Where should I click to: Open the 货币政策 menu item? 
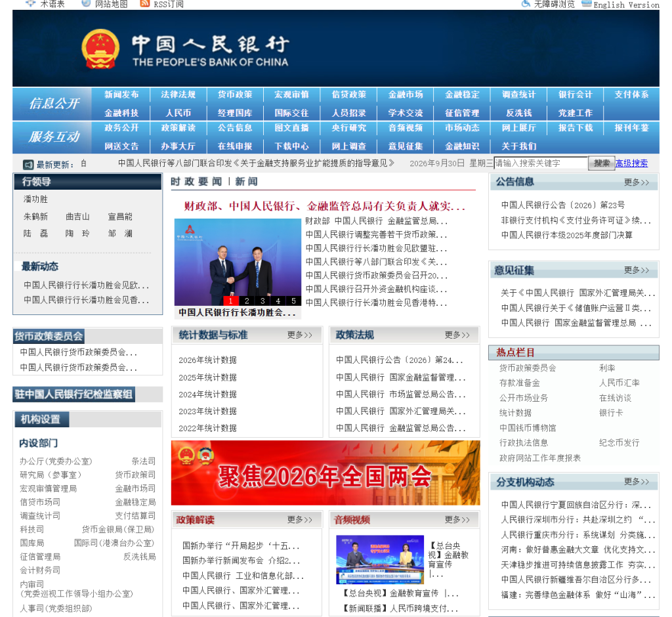pos(235,95)
